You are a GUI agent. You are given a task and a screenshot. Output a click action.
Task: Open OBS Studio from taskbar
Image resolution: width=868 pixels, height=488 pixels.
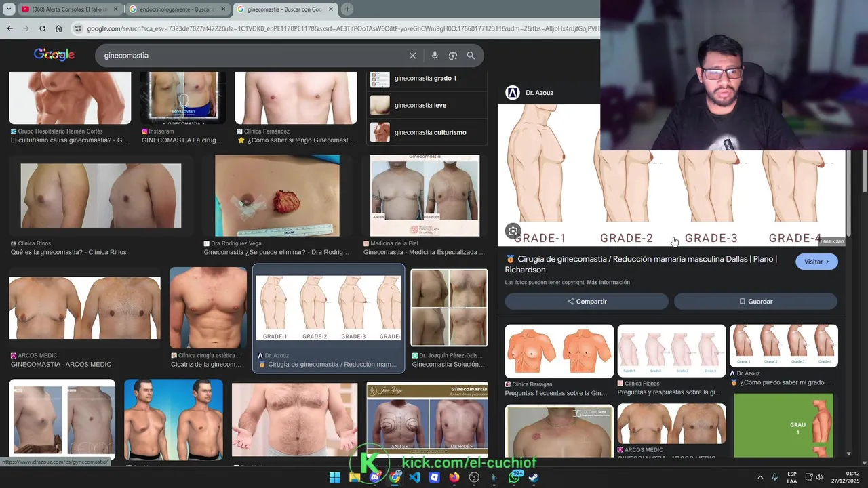pyautogui.click(x=474, y=477)
